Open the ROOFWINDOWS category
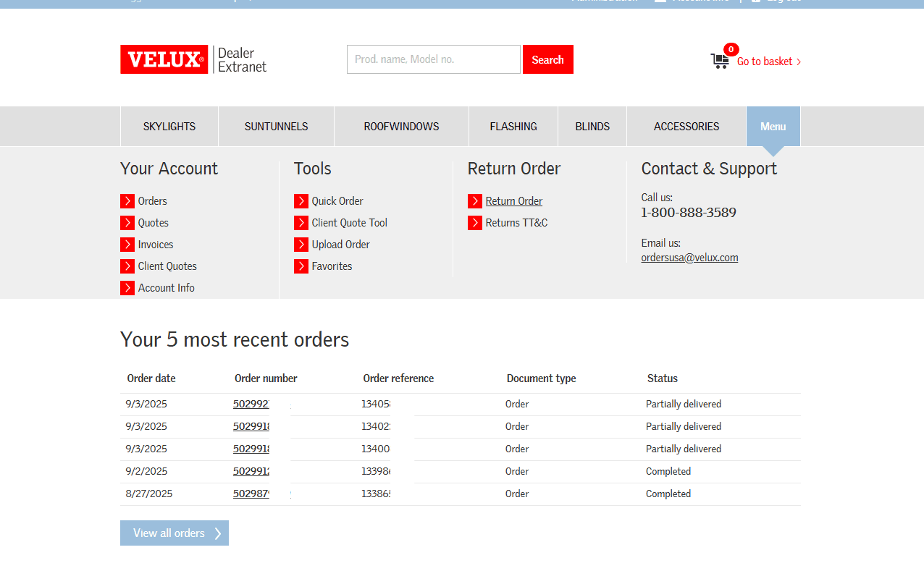Screen dimensions: 924x563 402,127
